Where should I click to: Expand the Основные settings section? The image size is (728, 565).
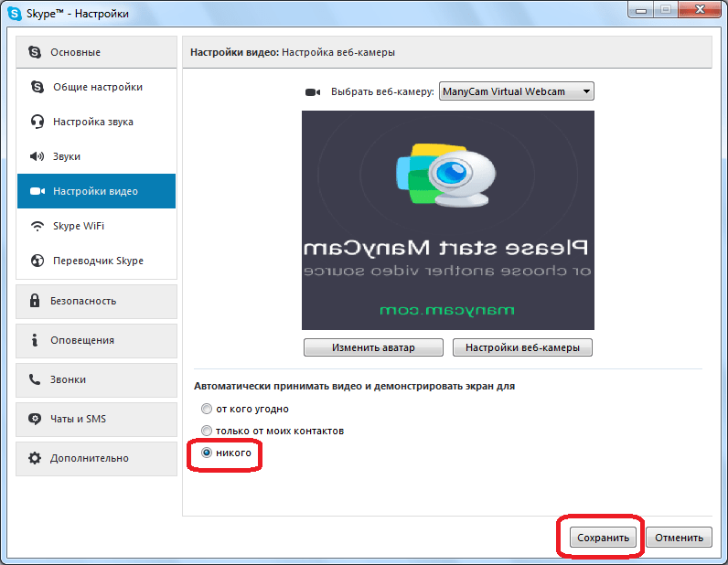pyautogui.click(x=97, y=52)
